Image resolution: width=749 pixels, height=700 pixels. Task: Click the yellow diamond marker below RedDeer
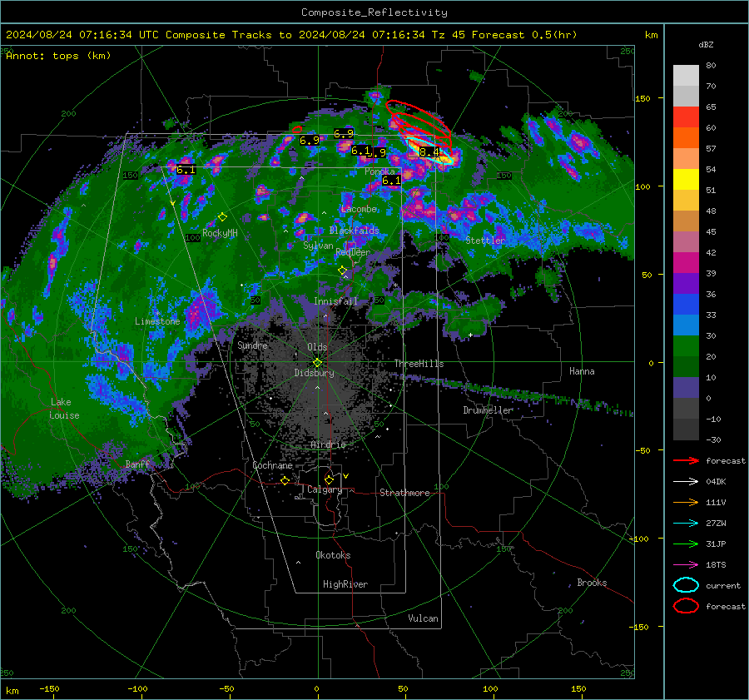pyautogui.click(x=343, y=271)
